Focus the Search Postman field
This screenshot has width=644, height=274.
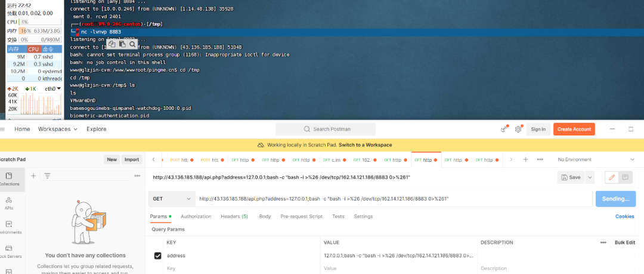point(326,129)
